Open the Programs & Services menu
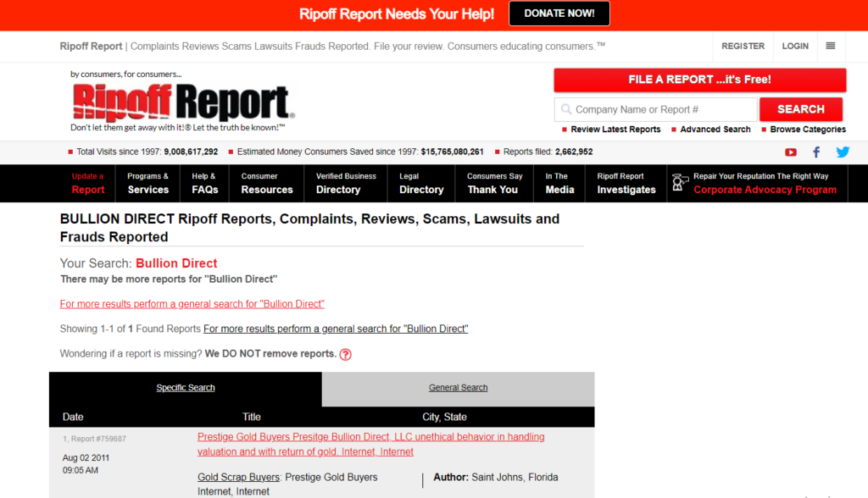The image size is (868, 498). 147,183
